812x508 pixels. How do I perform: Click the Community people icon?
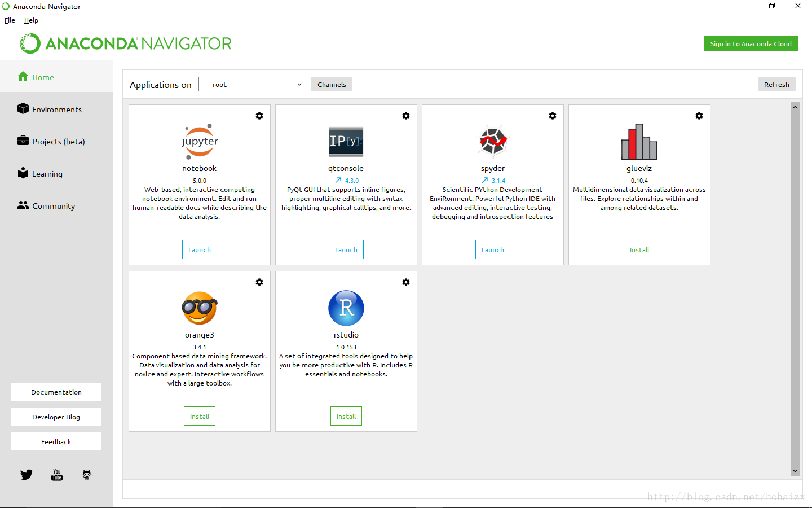[23, 205]
